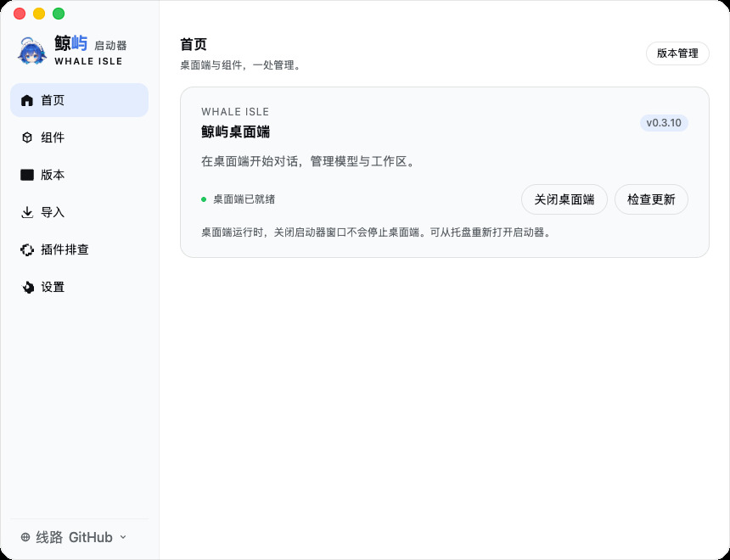This screenshot has height=560, width=730.
Task: Click the gear icon beside 设置
Action: pyautogui.click(x=27, y=288)
